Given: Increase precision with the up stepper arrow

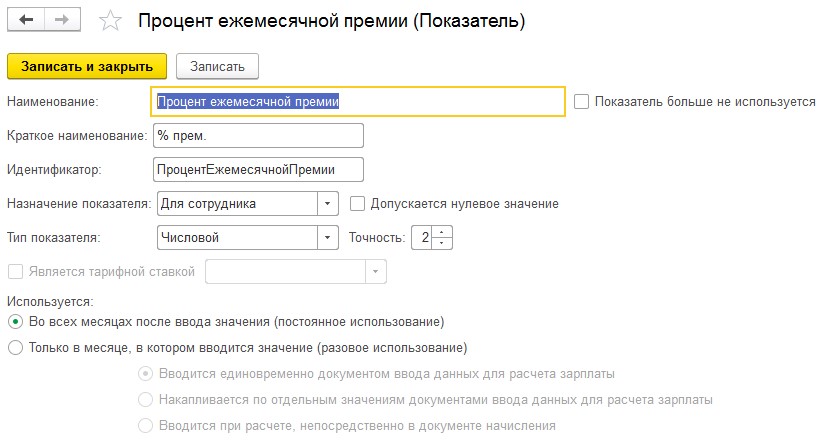Looking at the screenshot, I should (x=442, y=232).
